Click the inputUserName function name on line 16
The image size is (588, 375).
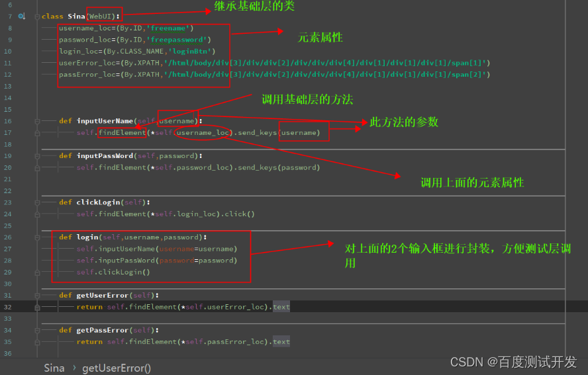click(x=105, y=121)
